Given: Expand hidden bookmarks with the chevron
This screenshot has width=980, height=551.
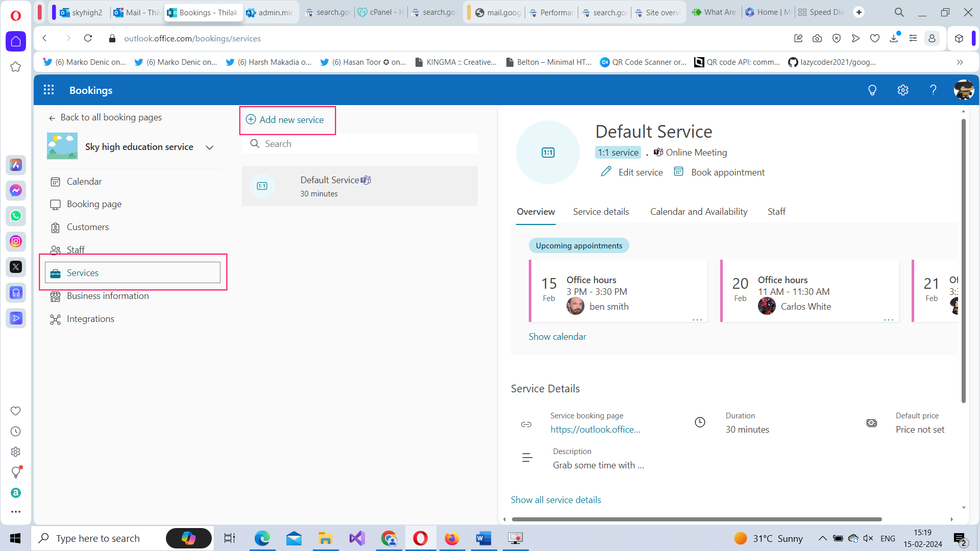Looking at the screenshot, I should point(960,62).
